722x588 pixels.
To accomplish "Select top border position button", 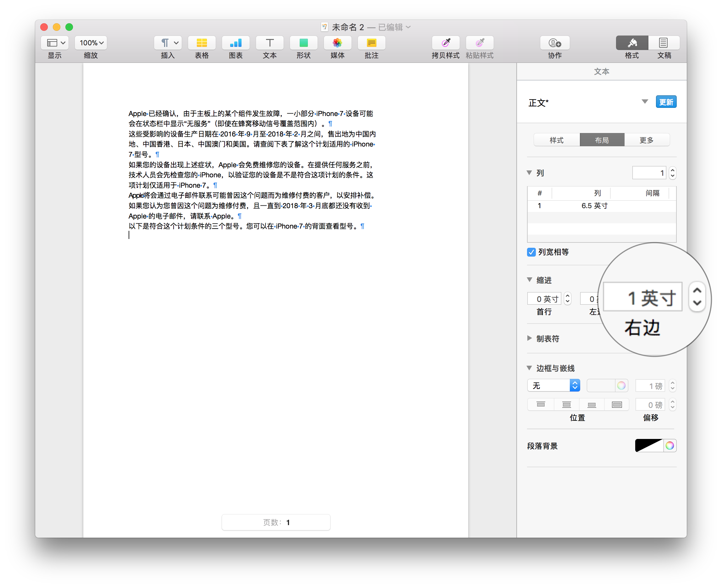I will click(x=541, y=404).
